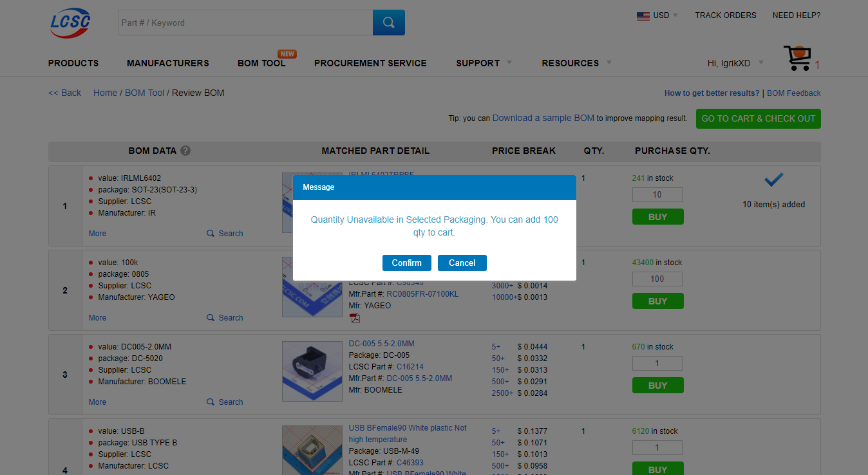
Task: Expand SUPPORT menu arrow
Action: click(x=509, y=62)
